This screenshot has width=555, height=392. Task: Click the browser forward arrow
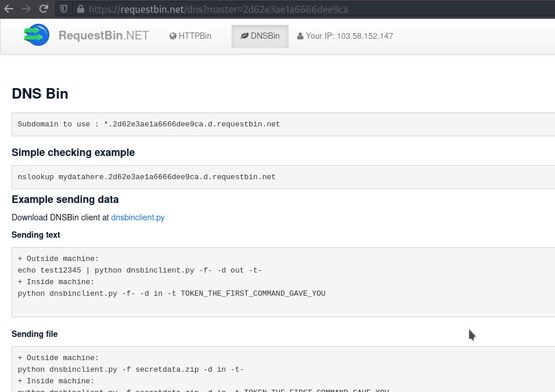coord(26,9)
